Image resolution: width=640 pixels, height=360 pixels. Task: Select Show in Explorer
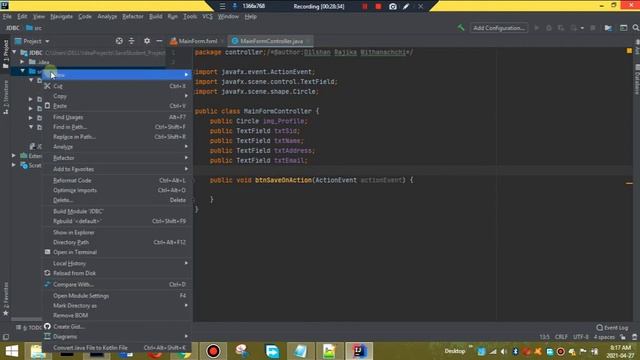point(118,232)
